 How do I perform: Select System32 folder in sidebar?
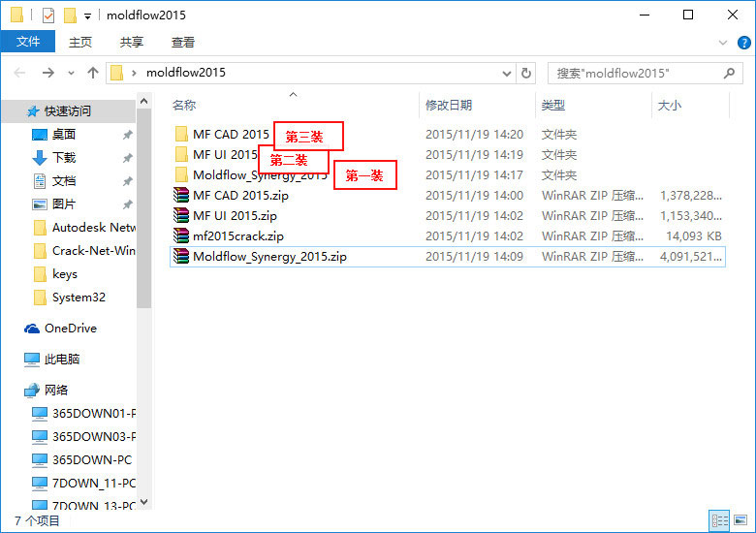click(x=70, y=298)
